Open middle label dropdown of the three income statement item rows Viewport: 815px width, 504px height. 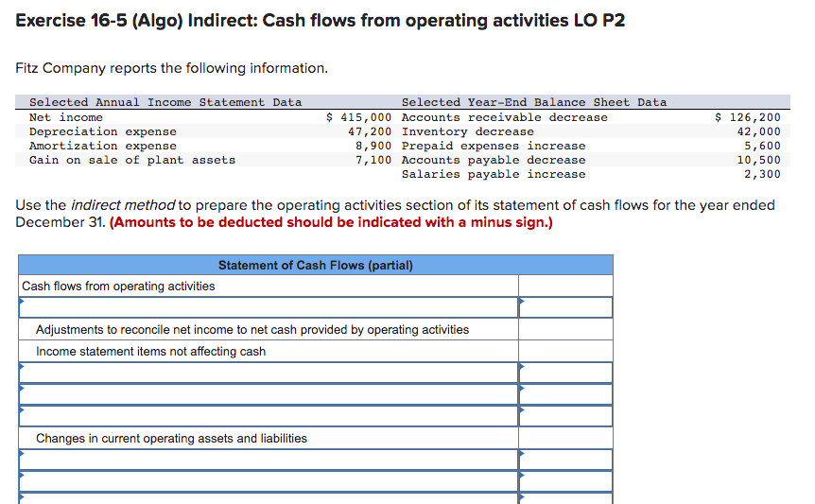coord(269,395)
